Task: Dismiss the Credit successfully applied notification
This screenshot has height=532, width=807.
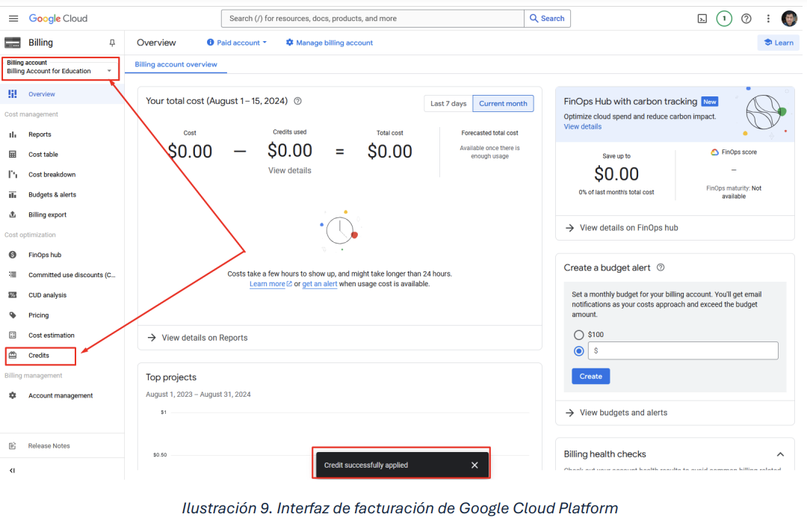Action: pyautogui.click(x=474, y=466)
